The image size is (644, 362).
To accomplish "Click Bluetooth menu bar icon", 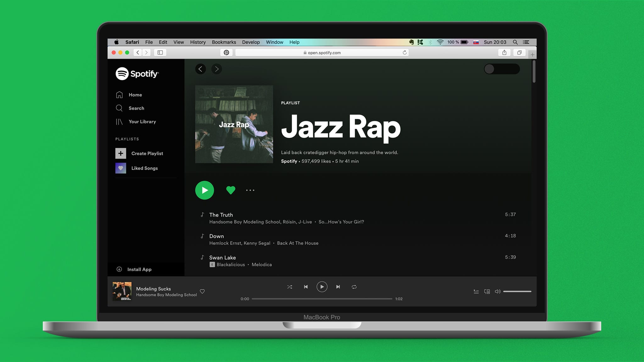I will point(430,42).
